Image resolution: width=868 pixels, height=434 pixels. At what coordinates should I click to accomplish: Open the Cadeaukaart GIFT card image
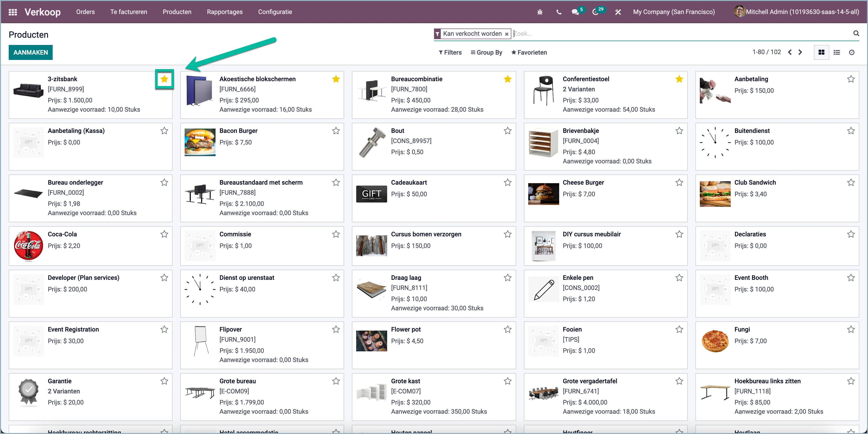point(371,194)
